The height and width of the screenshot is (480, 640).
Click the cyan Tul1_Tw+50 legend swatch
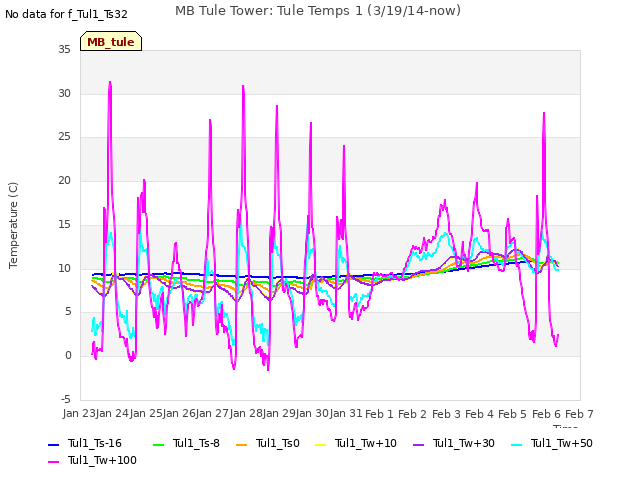click(x=516, y=444)
